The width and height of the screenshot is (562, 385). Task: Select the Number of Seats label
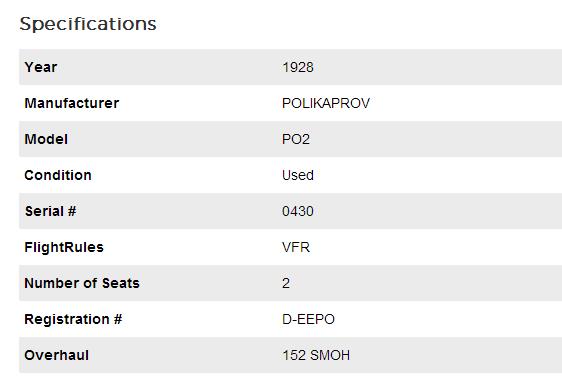pyautogui.click(x=82, y=283)
